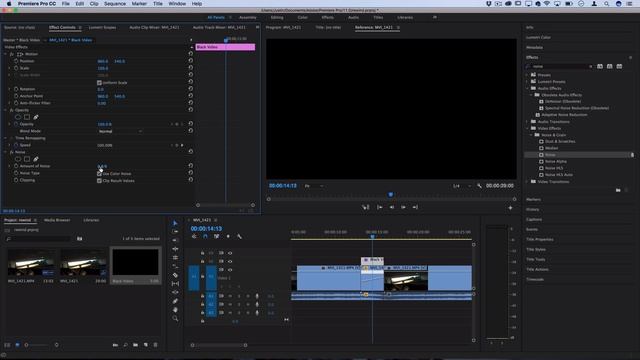640x360 pixels.
Task: Reset the Rotation parameter
Action: tap(191, 89)
